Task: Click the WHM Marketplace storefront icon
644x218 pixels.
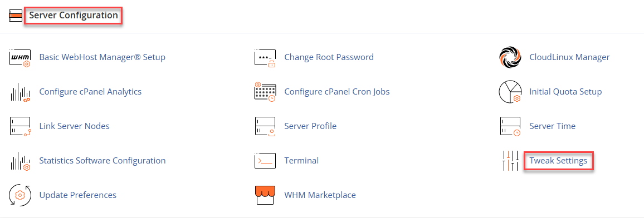Action: click(265, 195)
